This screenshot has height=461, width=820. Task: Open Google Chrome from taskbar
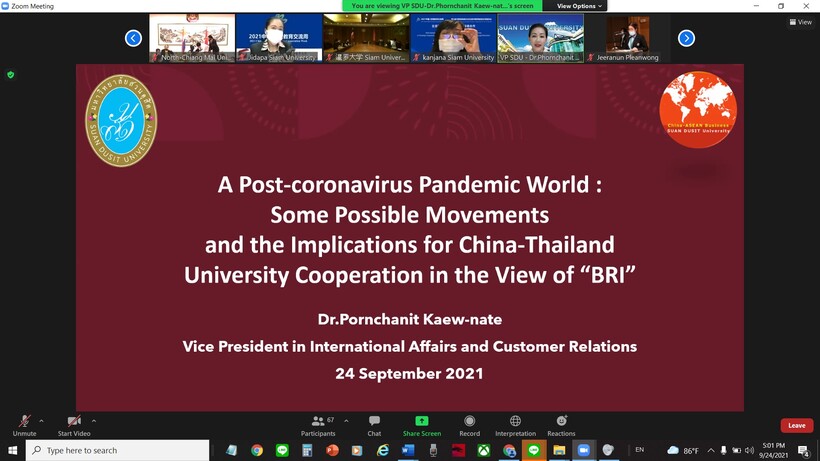click(257, 450)
